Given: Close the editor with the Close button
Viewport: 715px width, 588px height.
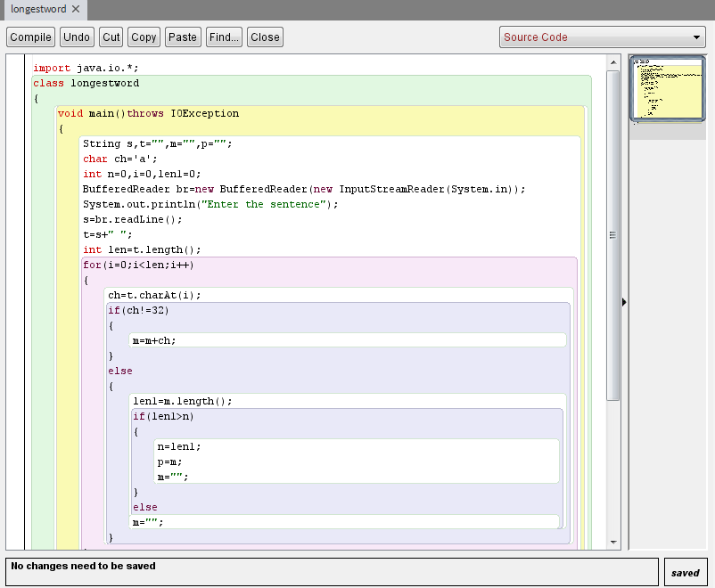Looking at the screenshot, I should pos(265,37).
